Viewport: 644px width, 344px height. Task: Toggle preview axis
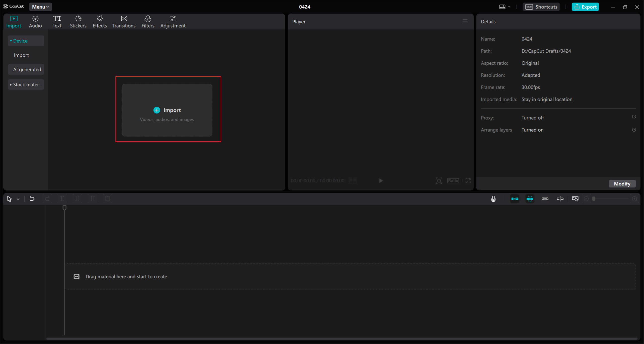[560, 199]
